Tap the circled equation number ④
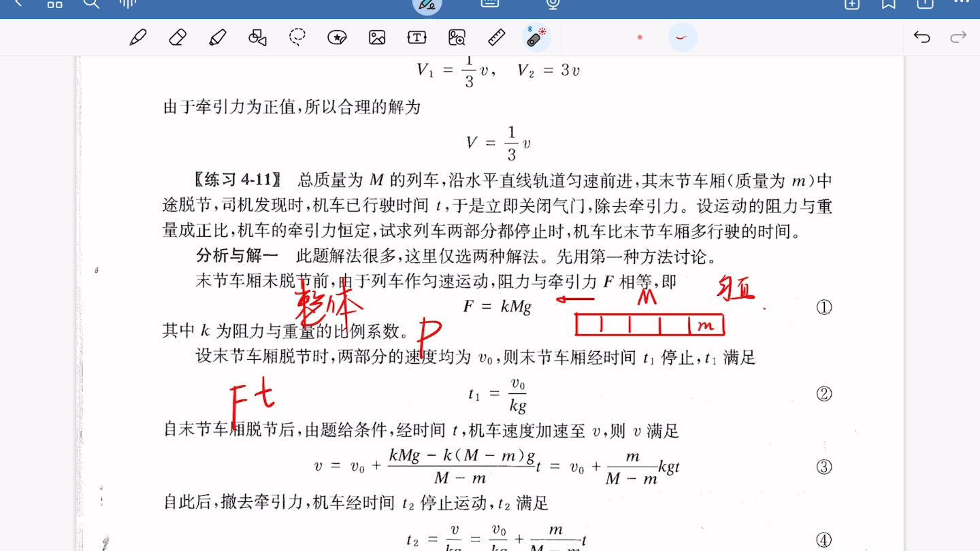The width and height of the screenshot is (980, 551). (824, 540)
